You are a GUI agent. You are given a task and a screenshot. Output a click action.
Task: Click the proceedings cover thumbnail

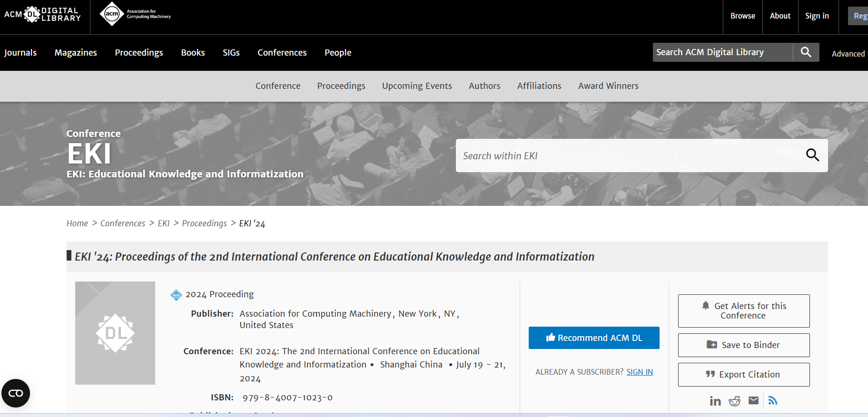coord(115,333)
